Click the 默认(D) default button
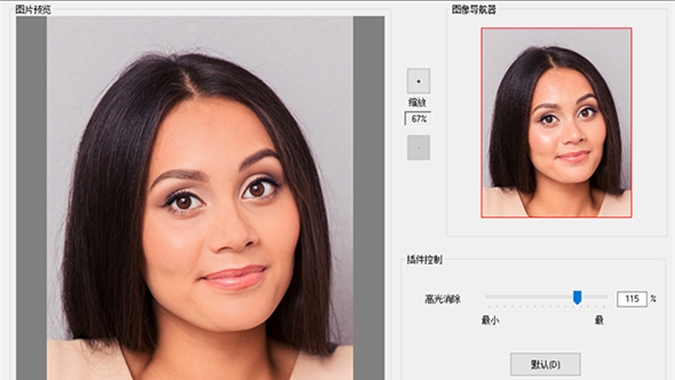The width and height of the screenshot is (675, 380). pyautogui.click(x=545, y=365)
